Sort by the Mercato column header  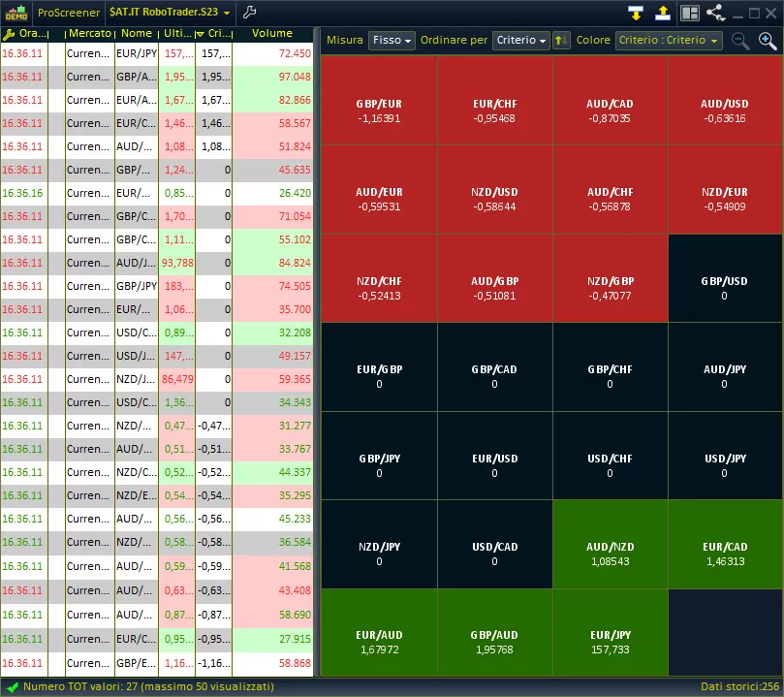click(x=89, y=33)
